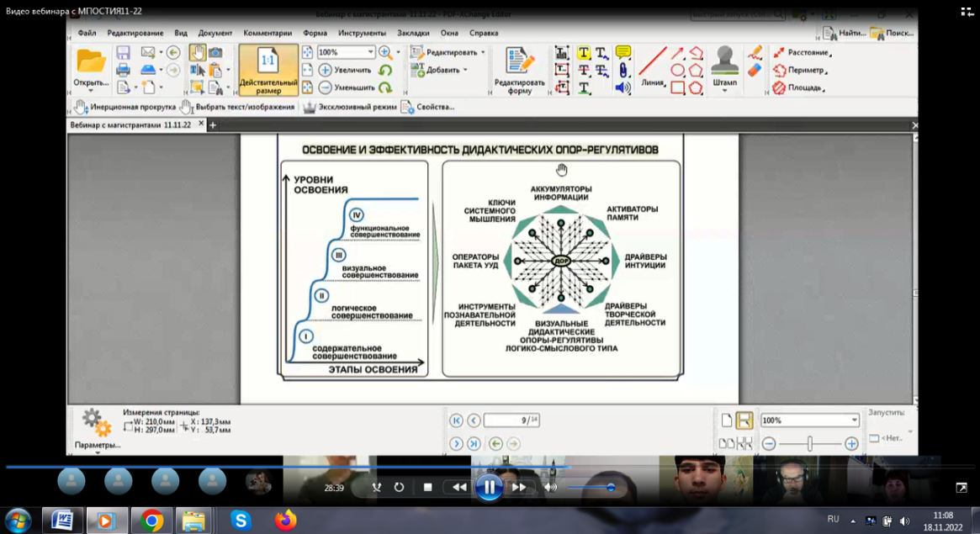The width and height of the screenshot is (980, 534).
Task: Click the Open folder icon (Открыть)
Action: pyautogui.click(x=91, y=61)
